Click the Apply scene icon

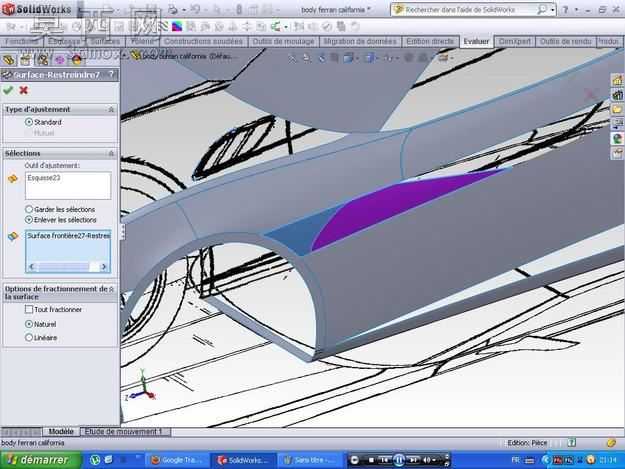click(424, 58)
